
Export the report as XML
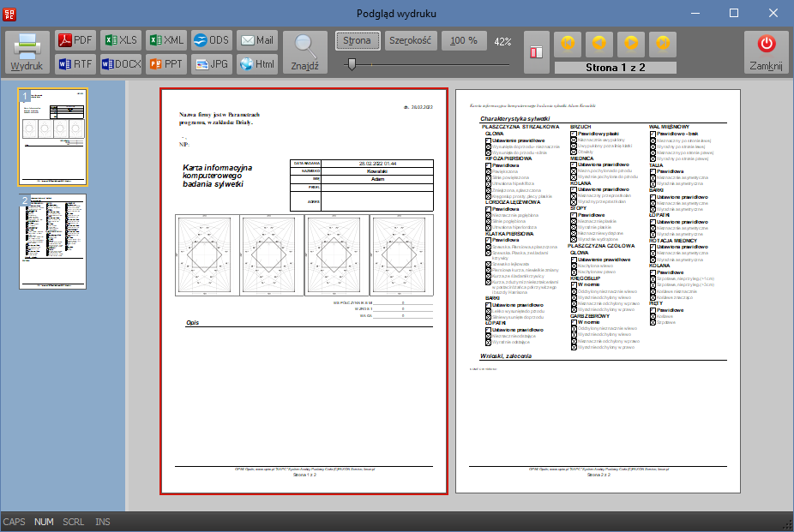165,40
